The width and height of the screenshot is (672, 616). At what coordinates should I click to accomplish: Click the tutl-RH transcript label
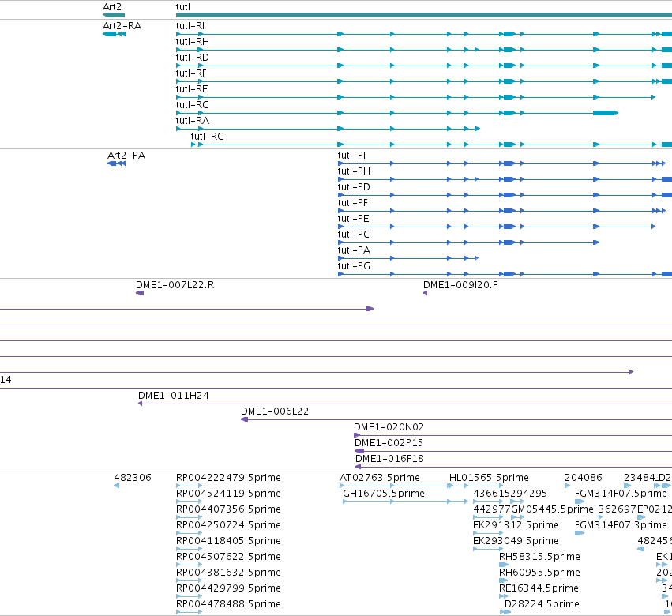pyautogui.click(x=193, y=42)
